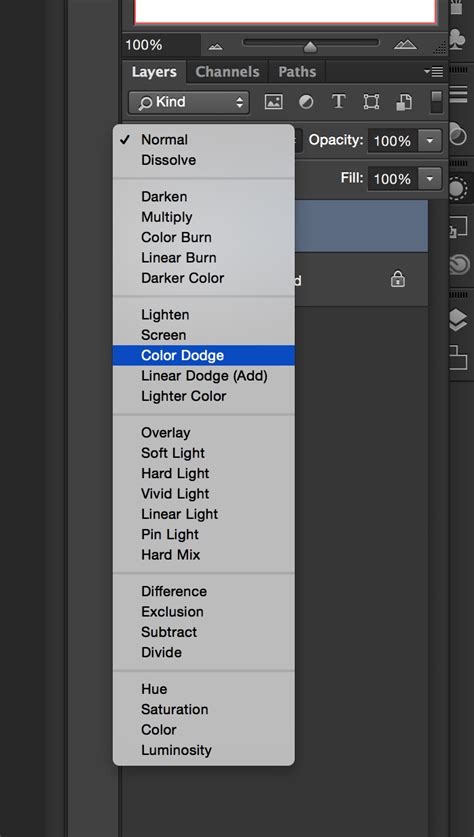This screenshot has width=474, height=837.
Task: Filter for smart object layers icon
Action: pyautogui.click(x=404, y=102)
